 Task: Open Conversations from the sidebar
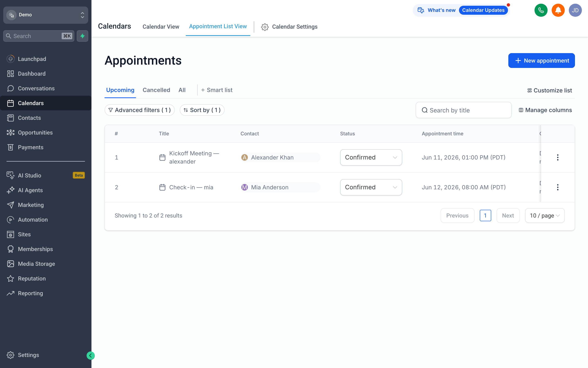tap(46, 88)
